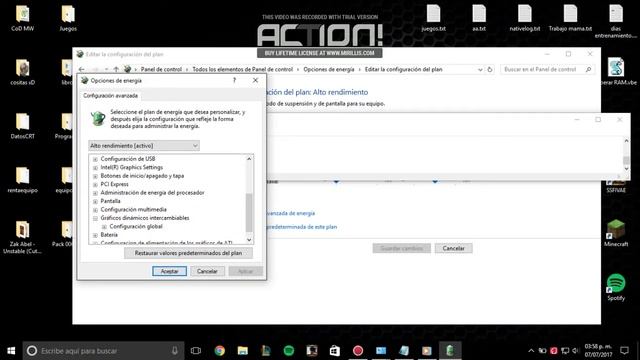640x360 pixels.
Task: Click the microphone icon in search box
Action: [x=175, y=351]
